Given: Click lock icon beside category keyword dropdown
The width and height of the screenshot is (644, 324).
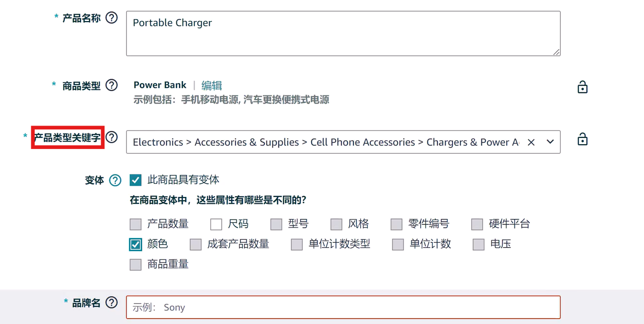Looking at the screenshot, I should (x=582, y=139).
